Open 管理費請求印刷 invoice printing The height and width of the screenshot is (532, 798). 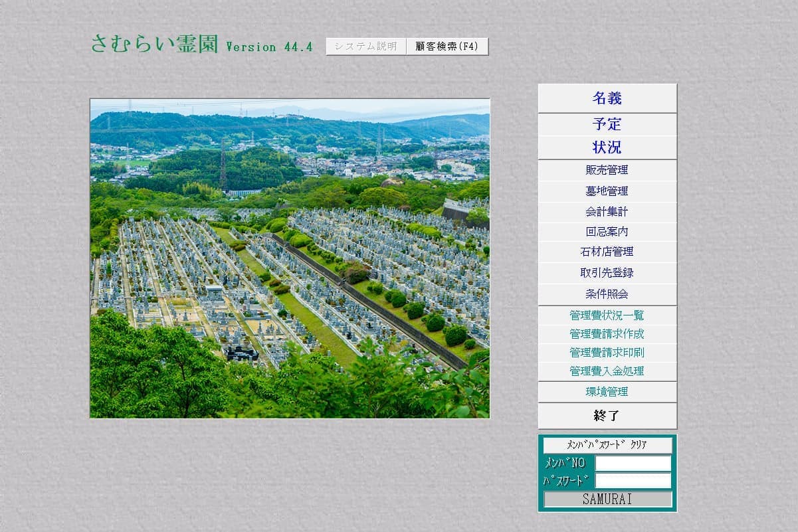(x=607, y=353)
